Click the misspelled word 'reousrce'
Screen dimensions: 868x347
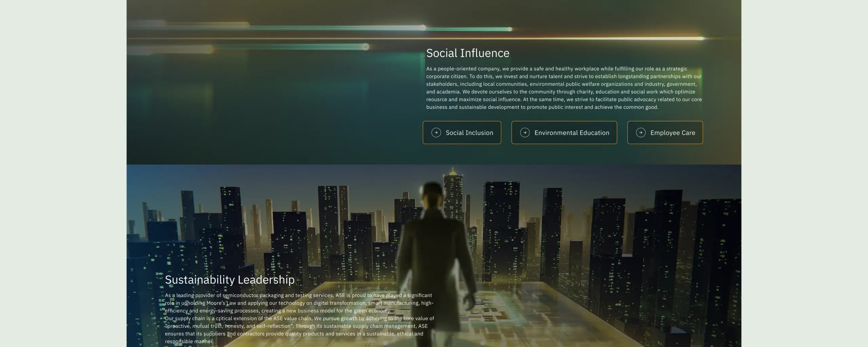click(437, 100)
